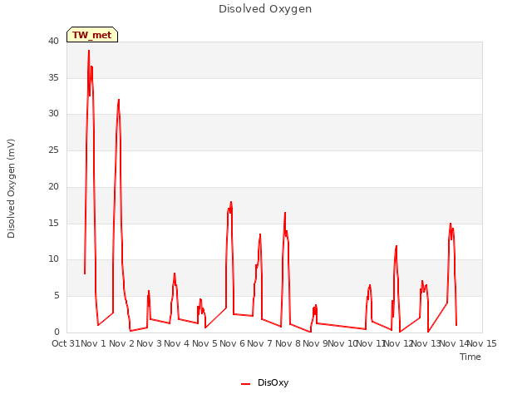This screenshot has height=399, width=532.
Task: Click the 5 y-axis tick label
Action: (x=57, y=296)
